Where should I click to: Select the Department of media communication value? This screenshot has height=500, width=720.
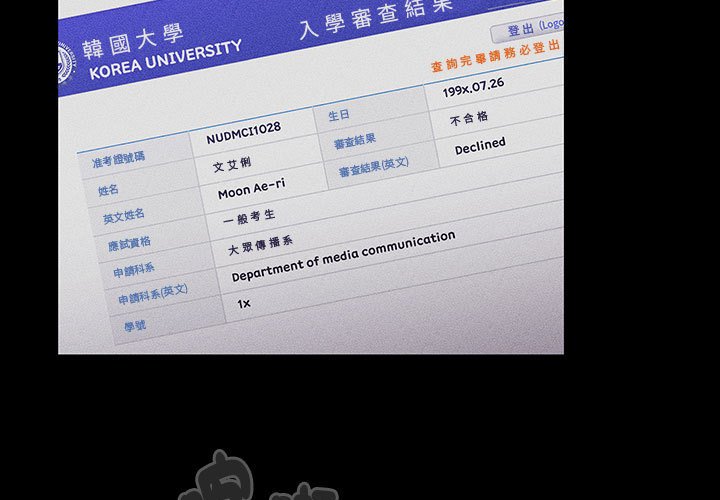343,256
